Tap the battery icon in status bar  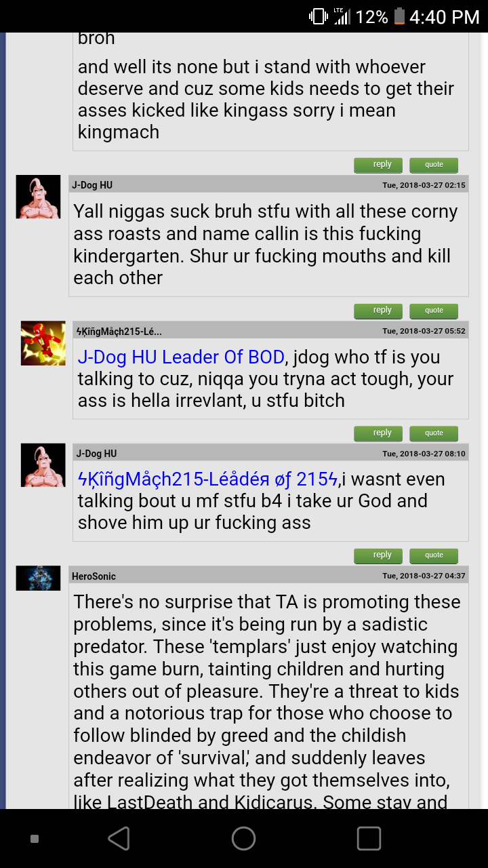click(399, 16)
